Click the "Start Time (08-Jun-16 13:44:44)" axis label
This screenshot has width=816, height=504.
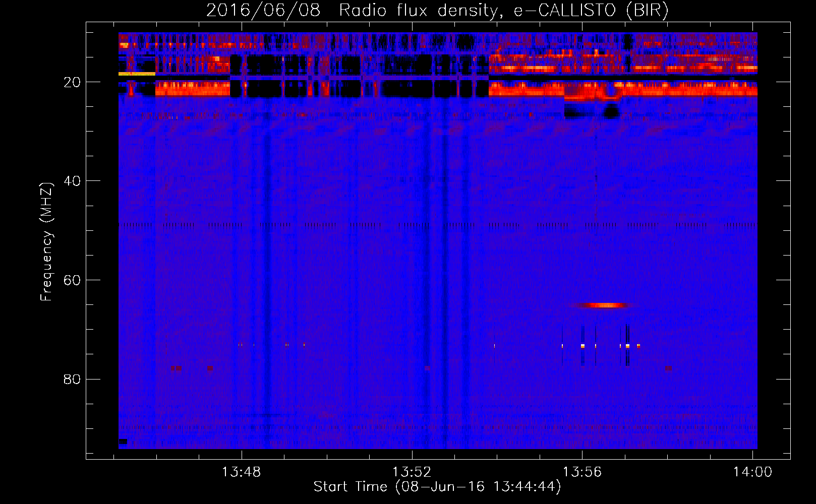[437, 487]
